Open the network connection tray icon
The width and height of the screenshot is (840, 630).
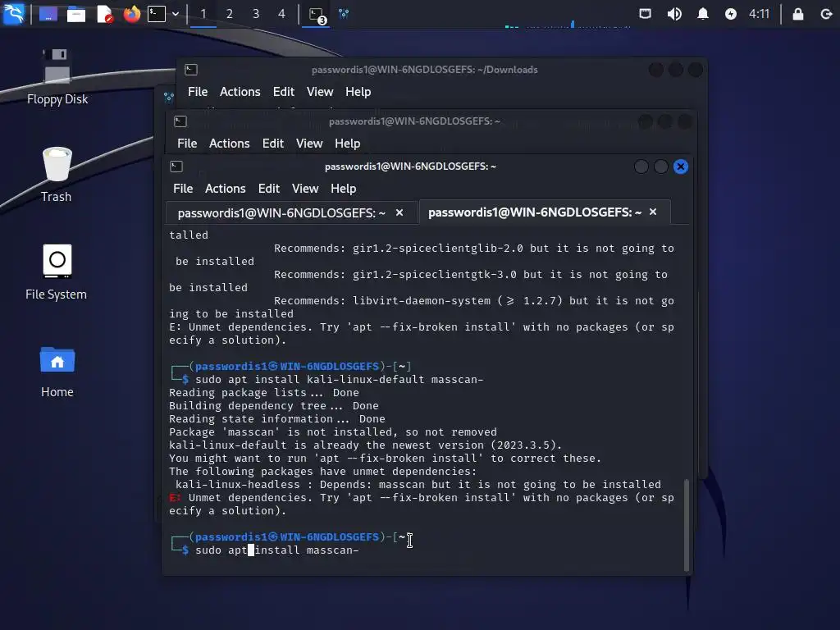coord(645,14)
